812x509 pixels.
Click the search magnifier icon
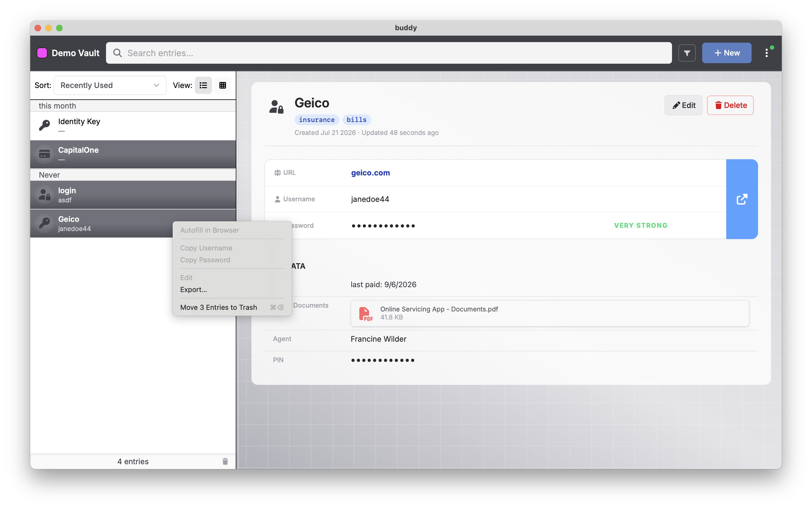(117, 53)
